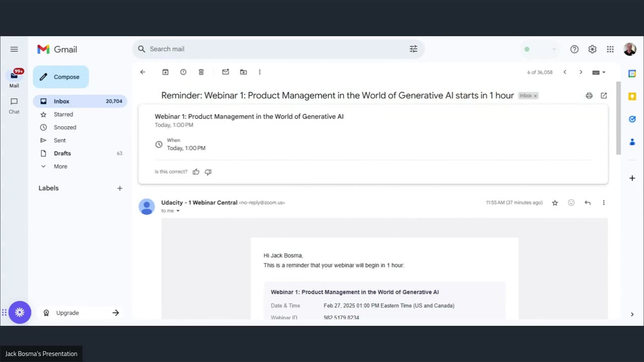Open the main menu hamburger icon

(14, 49)
